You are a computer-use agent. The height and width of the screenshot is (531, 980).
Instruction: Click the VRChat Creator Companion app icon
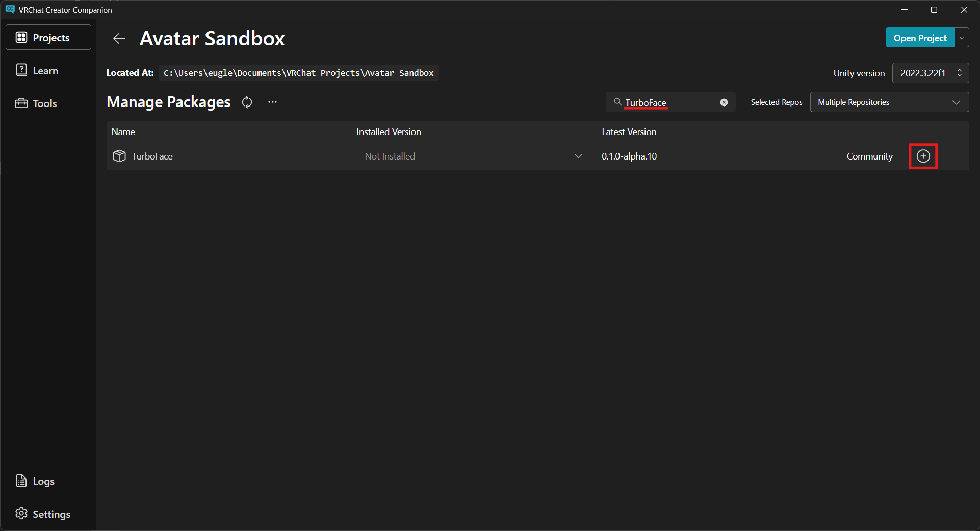(10, 10)
